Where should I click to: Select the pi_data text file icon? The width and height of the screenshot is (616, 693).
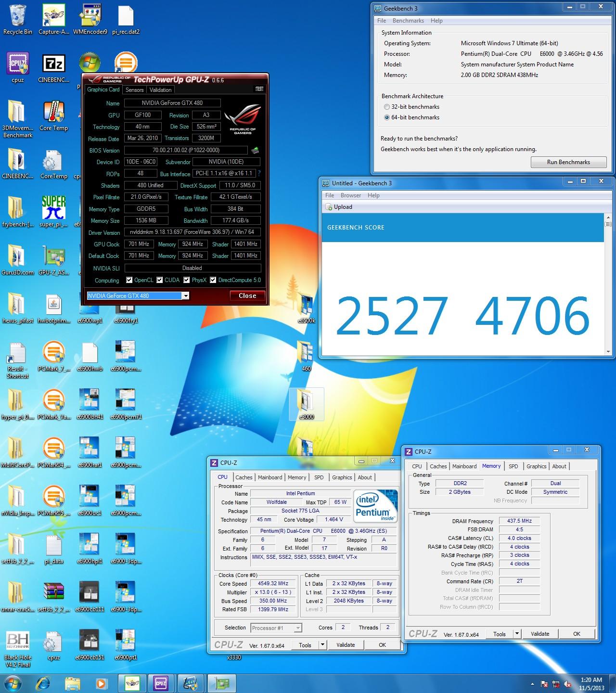point(54,549)
